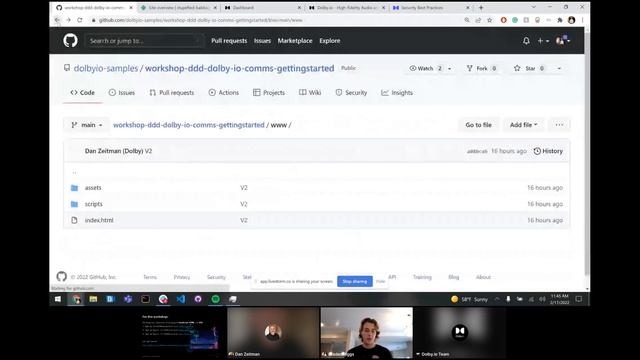Focus the 'Search or jump to' field

144,41
